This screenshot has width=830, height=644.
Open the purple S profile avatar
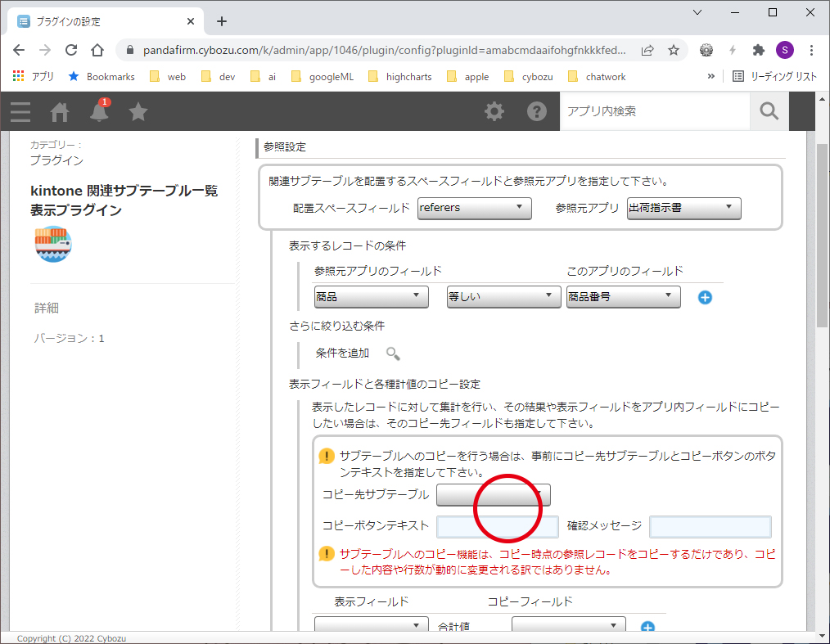[785, 50]
